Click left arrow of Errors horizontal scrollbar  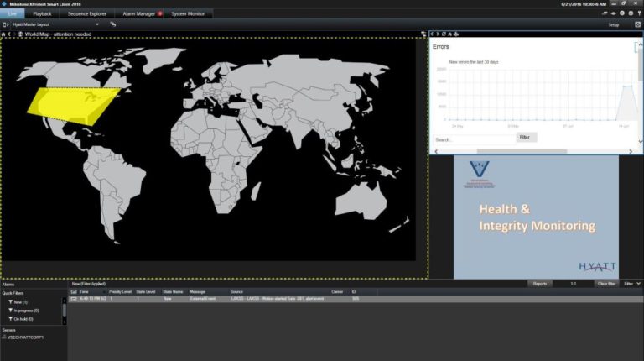[436, 151]
